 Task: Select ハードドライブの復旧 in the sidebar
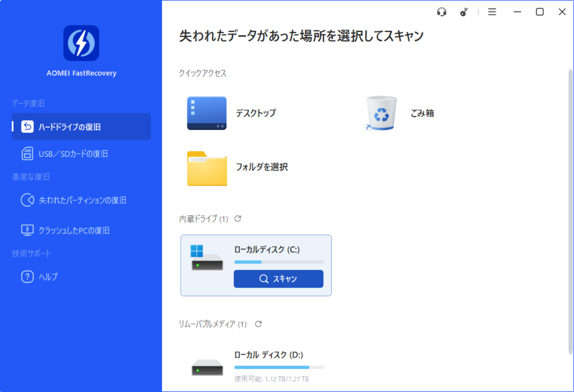click(x=81, y=127)
